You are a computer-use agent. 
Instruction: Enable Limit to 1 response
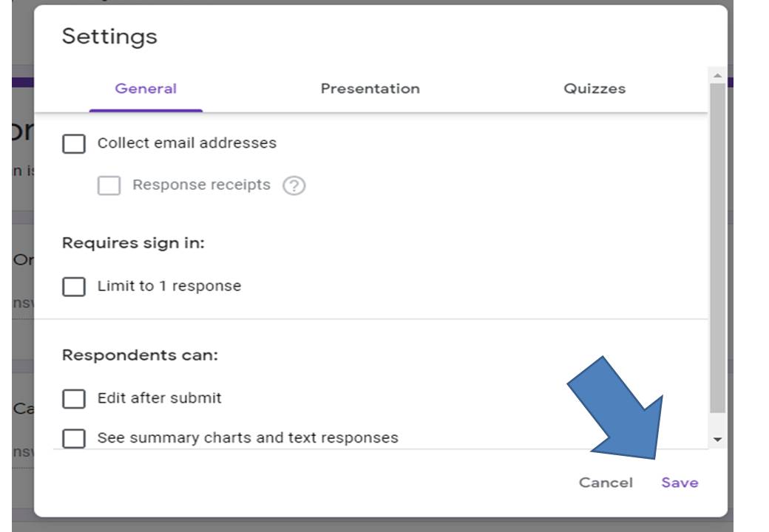pyautogui.click(x=74, y=286)
